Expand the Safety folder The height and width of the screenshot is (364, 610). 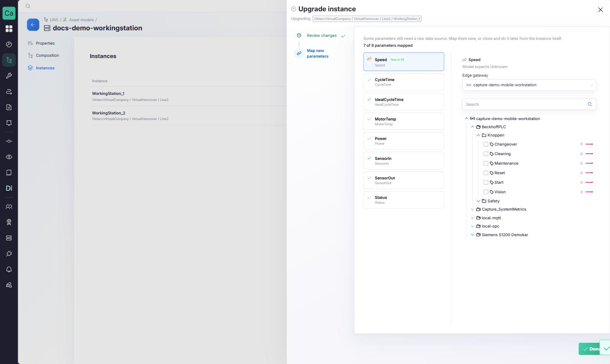tap(478, 201)
